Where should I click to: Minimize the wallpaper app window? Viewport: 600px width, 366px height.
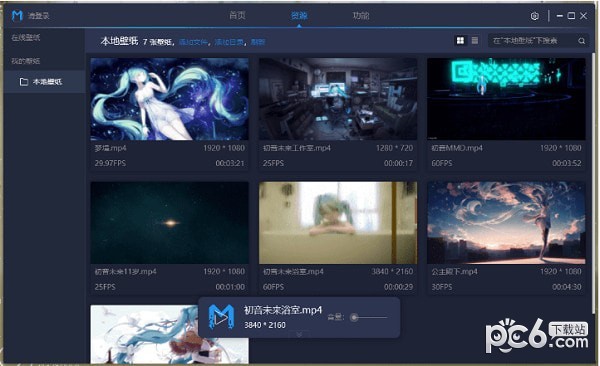coord(560,16)
